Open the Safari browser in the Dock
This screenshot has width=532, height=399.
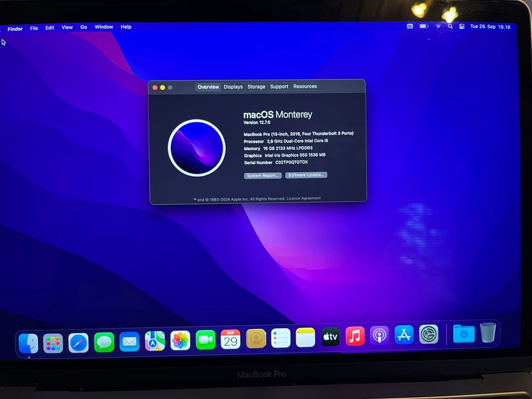[x=78, y=343]
